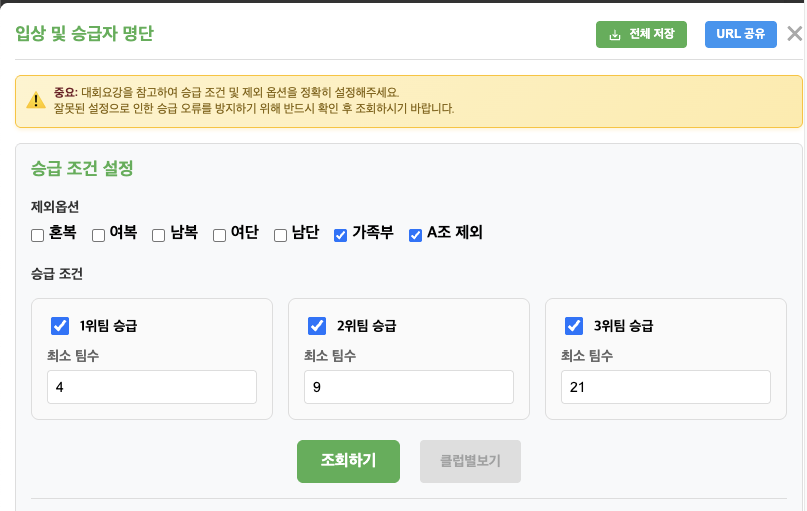Click the 3위팀 최소 팀수 field showing 21
Viewport: 807px width, 511px height.
coord(666,387)
